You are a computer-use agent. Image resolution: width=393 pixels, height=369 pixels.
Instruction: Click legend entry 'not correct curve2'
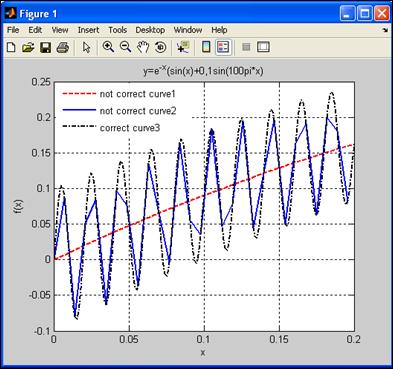tap(138, 111)
